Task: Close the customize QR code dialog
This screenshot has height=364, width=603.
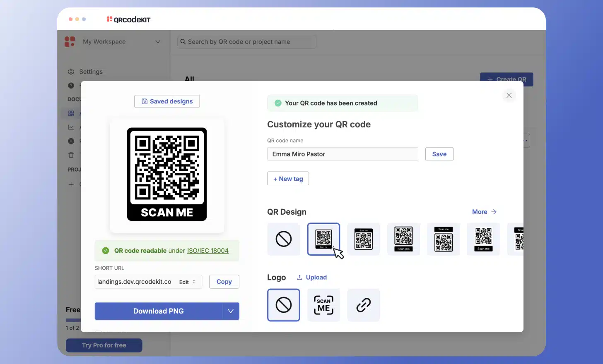Action: (509, 95)
